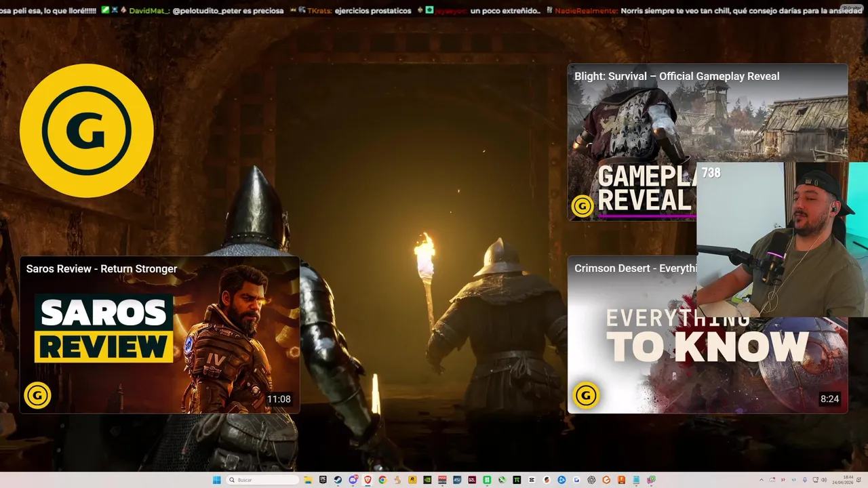Click the 'Crimson Desert - Everythi' title
The height and width of the screenshot is (488, 868).
point(635,268)
